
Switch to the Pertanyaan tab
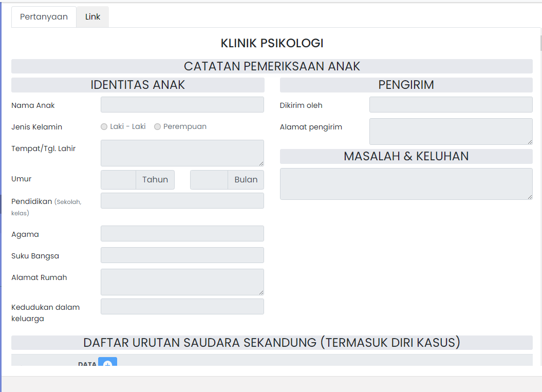[x=43, y=16]
